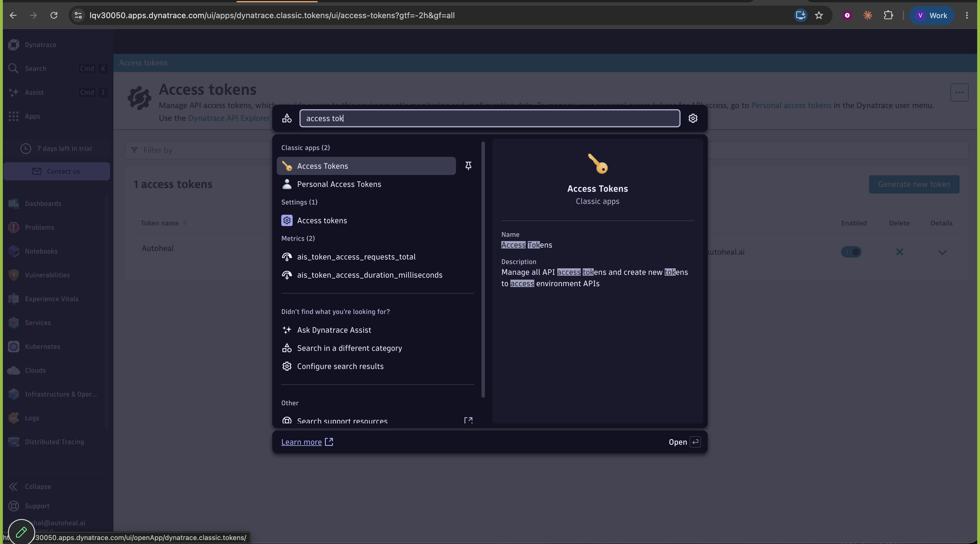The height and width of the screenshot is (544, 980).
Task: Click inside the search input field
Action: pos(490,118)
